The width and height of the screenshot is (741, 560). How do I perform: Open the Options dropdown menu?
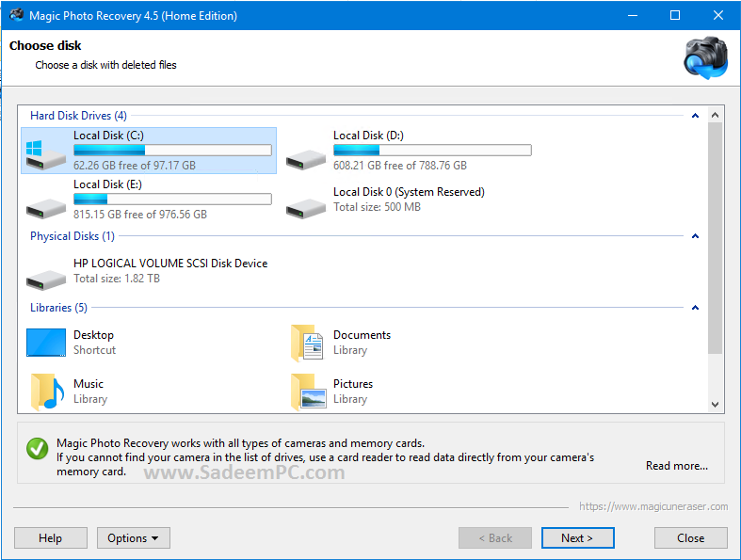pyautogui.click(x=134, y=538)
